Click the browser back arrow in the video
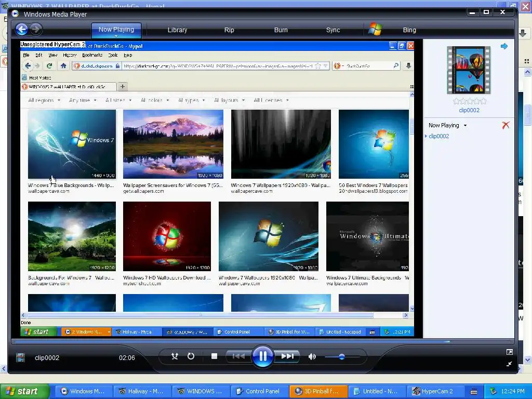This screenshot has height=399, width=532. [x=28, y=66]
